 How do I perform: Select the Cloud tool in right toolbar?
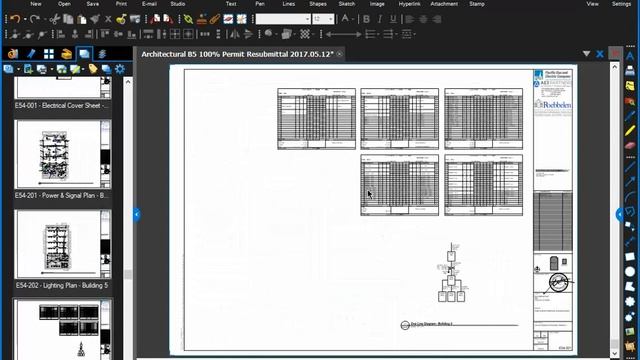[x=630, y=302]
